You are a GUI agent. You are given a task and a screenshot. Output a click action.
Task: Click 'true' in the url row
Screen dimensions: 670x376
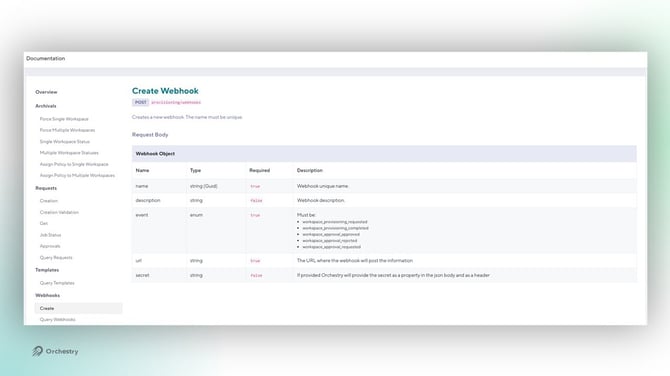[x=255, y=261]
